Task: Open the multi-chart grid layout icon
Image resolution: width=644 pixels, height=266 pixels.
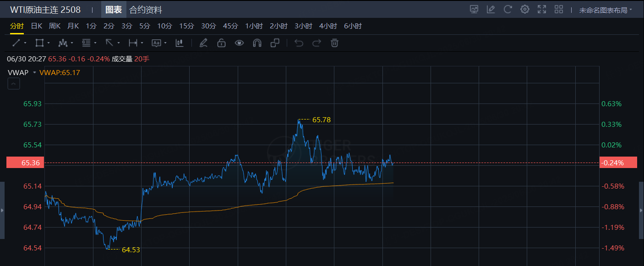Action: [x=559, y=9]
